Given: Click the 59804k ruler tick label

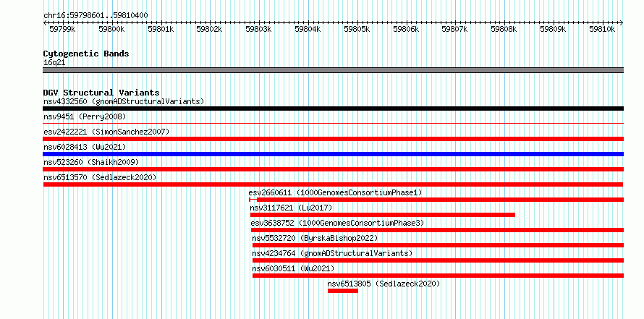Looking at the screenshot, I should click(308, 29).
